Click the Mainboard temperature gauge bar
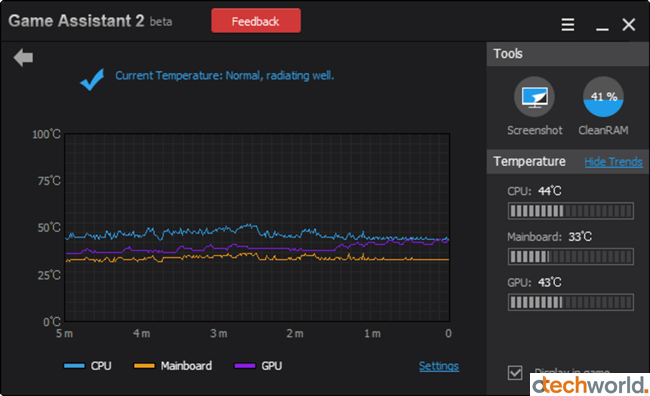 tap(570, 256)
